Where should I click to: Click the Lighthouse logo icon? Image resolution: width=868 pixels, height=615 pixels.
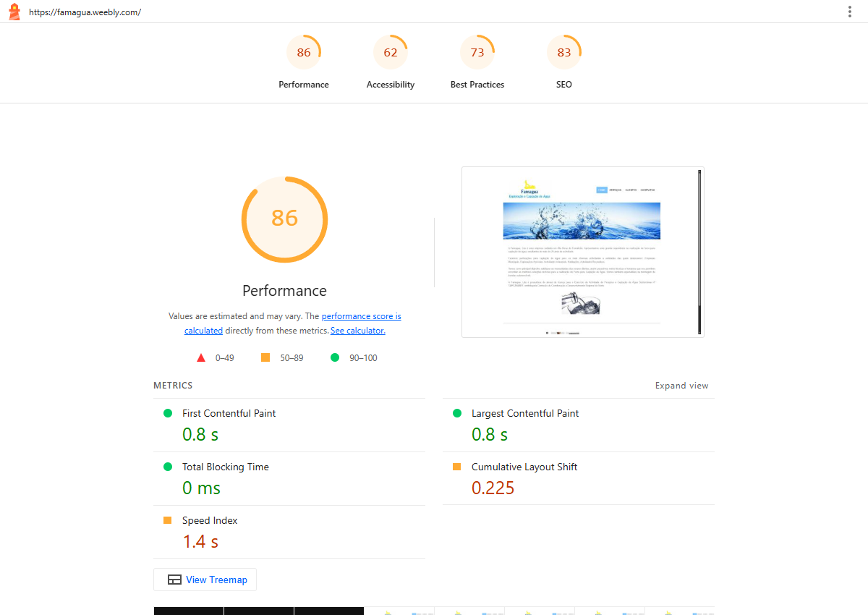(x=14, y=12)
